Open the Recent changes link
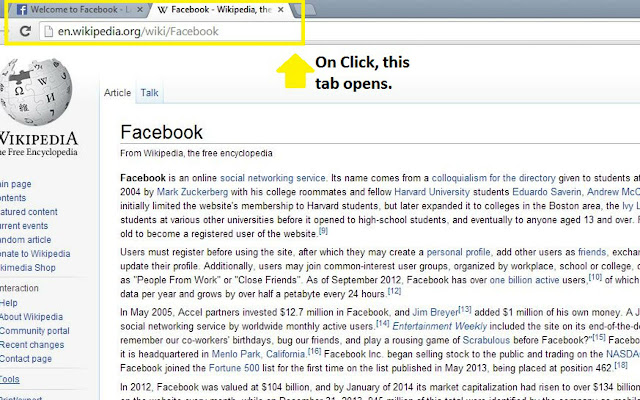 (32, 345)
